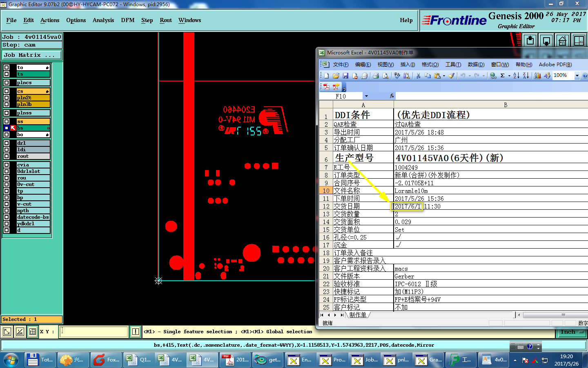
Task: Open the PDF taskbar button labeled 201...
Action: click(x=235, y=360)
